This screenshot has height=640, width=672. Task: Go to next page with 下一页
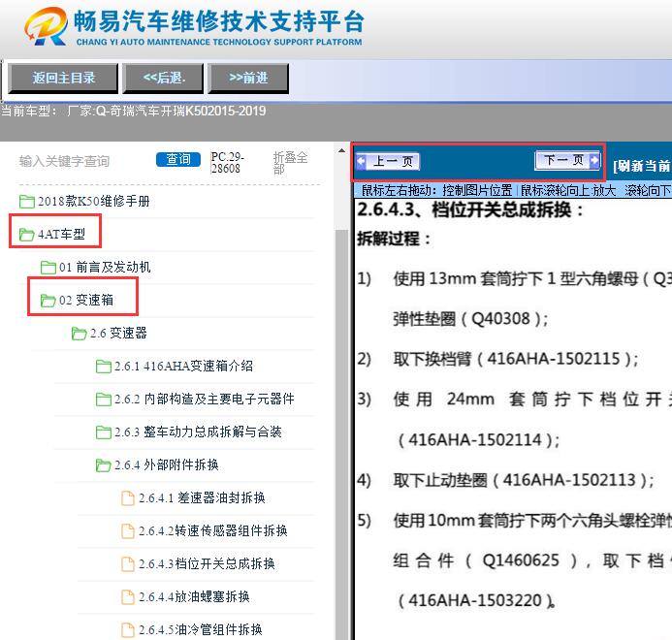click(567, 160)
